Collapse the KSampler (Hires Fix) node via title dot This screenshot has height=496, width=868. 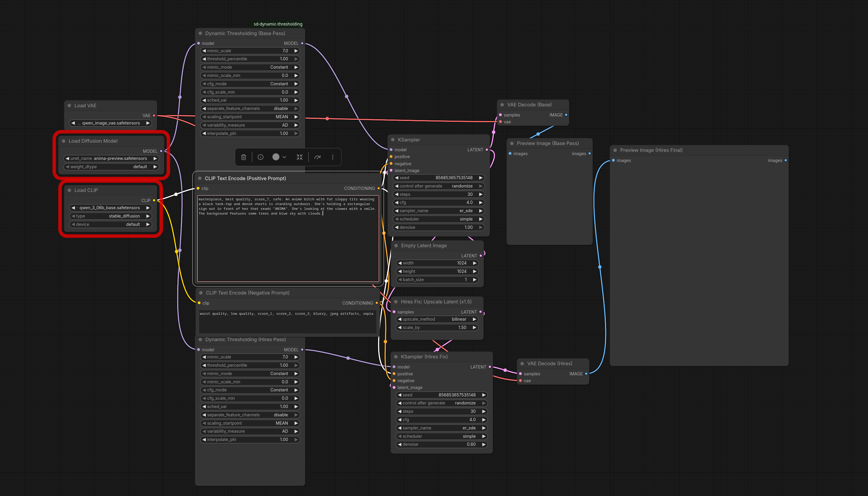[396, 357]
